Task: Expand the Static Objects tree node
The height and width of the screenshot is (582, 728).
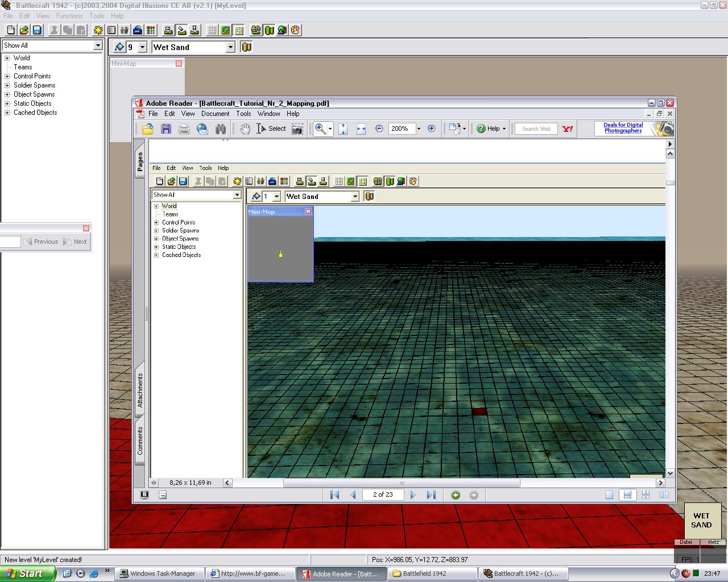Action: (x=7, y=103)
